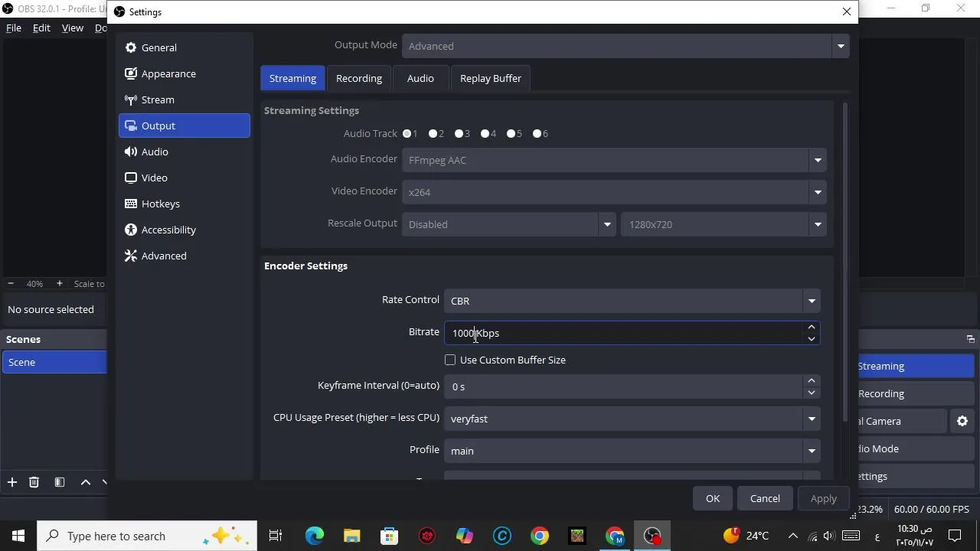Switch to the Audio output tab
This screenshot has height=551, width=980.
420,78
